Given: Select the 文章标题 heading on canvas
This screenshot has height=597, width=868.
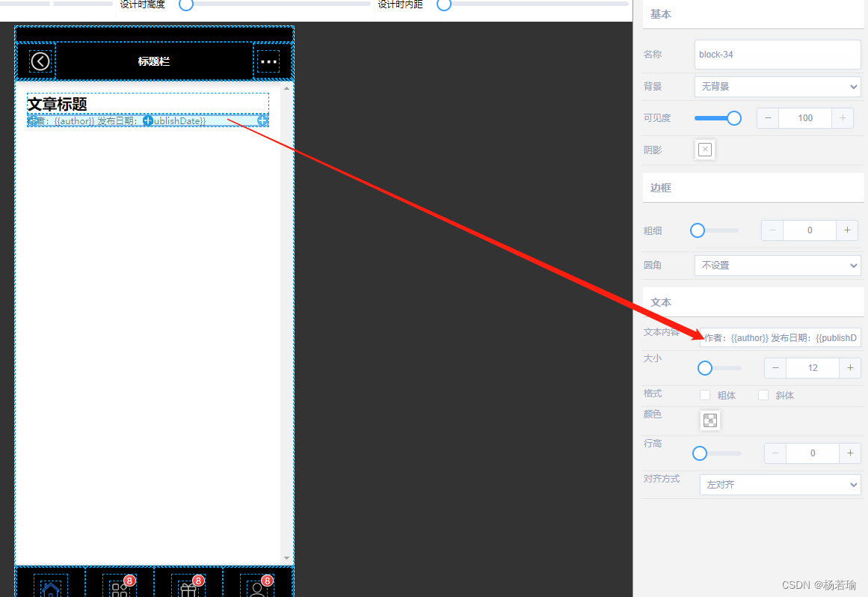Looking at the screenshot, I should tap(58, 104).
